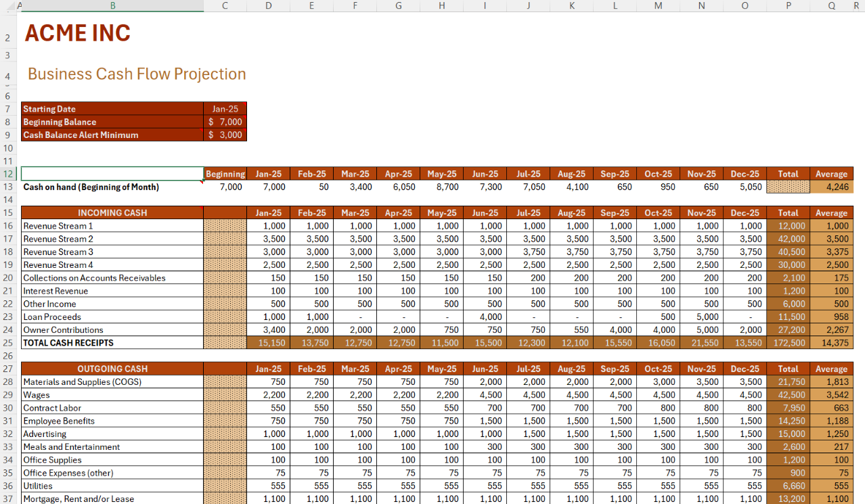Select the Starting Date value Jan-25
Screen dimensions: 865x504
point(225,109)
